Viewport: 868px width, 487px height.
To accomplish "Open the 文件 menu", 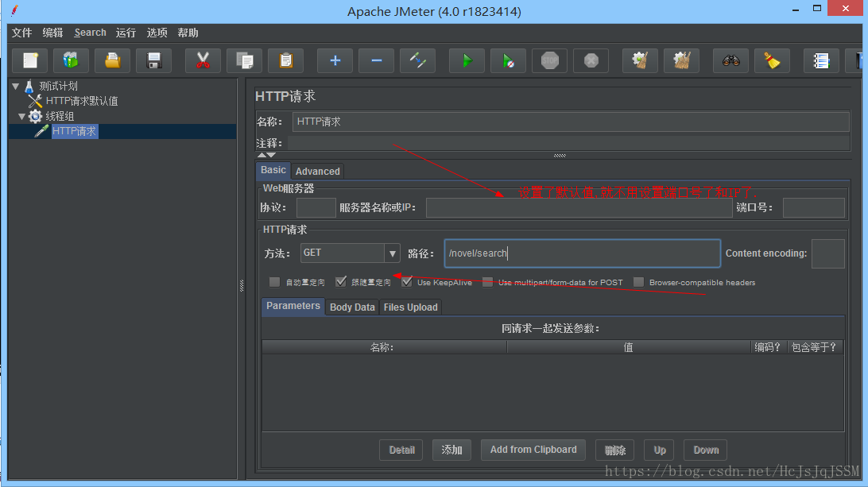I will coord(22,33).
